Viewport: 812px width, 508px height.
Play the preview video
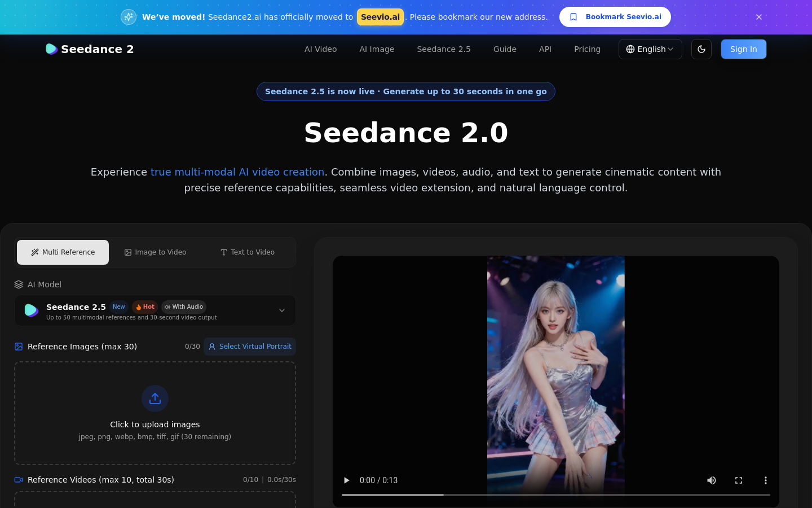(x=346, y=480)
